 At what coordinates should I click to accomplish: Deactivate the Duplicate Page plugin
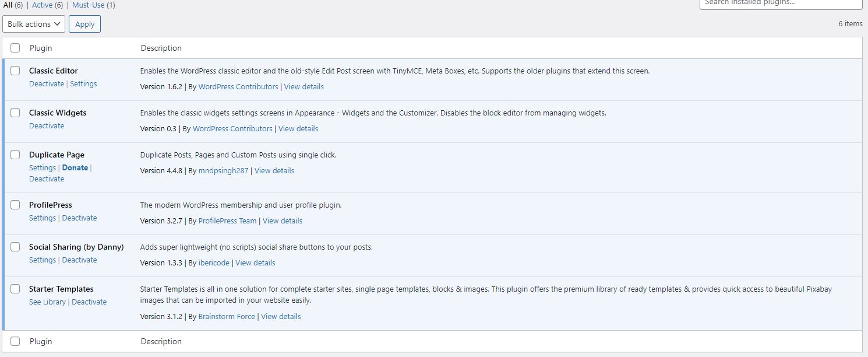[47, 178]
